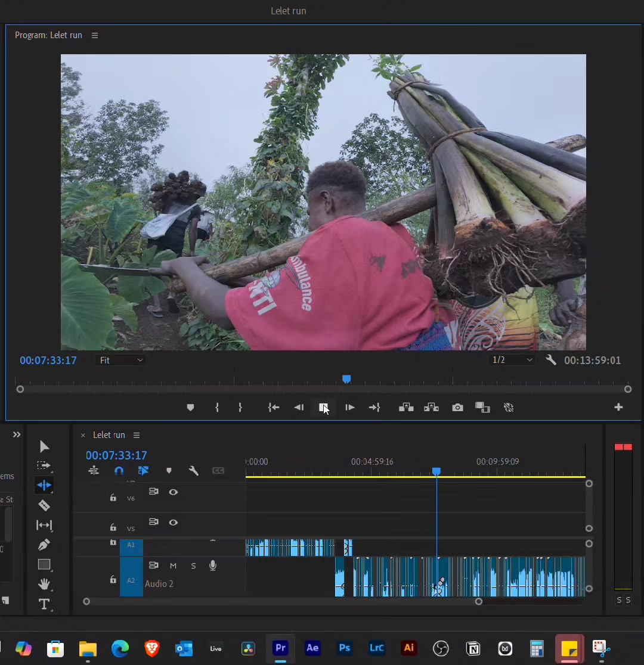Toggle insert sequences as nests
This screenshot has width=644, height=665.
(94, 471)
